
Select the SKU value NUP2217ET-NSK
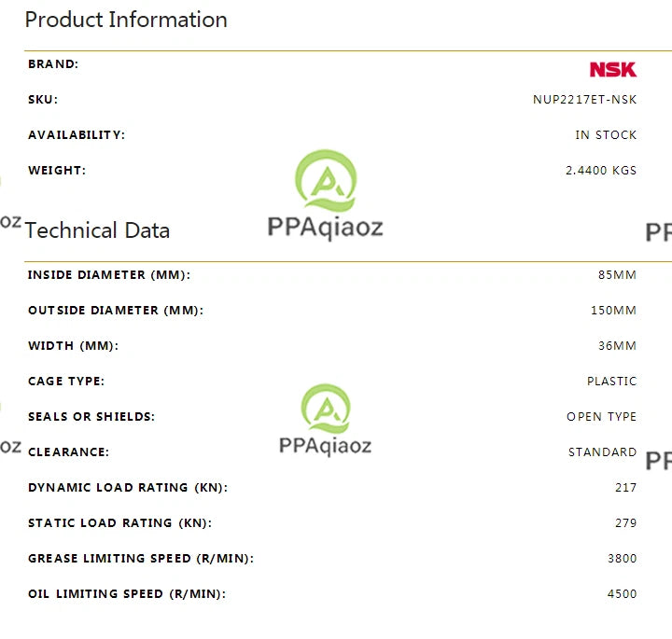(x=584, y=100)
